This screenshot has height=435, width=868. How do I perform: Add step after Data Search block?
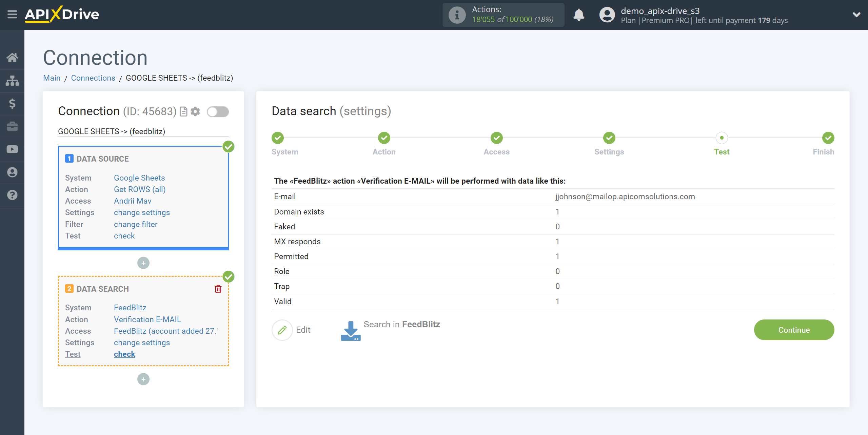tap(143, 379)
